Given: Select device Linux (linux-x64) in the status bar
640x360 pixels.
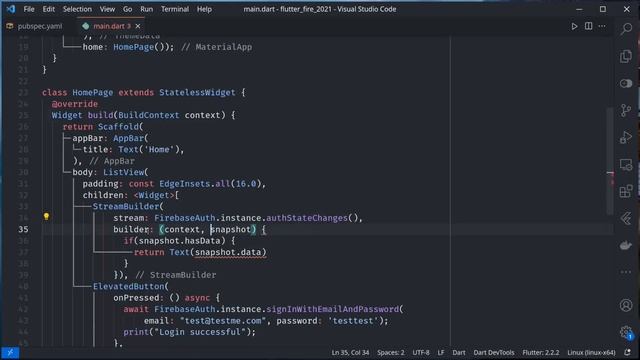Looking at the screenshot, I should (591, 353).
